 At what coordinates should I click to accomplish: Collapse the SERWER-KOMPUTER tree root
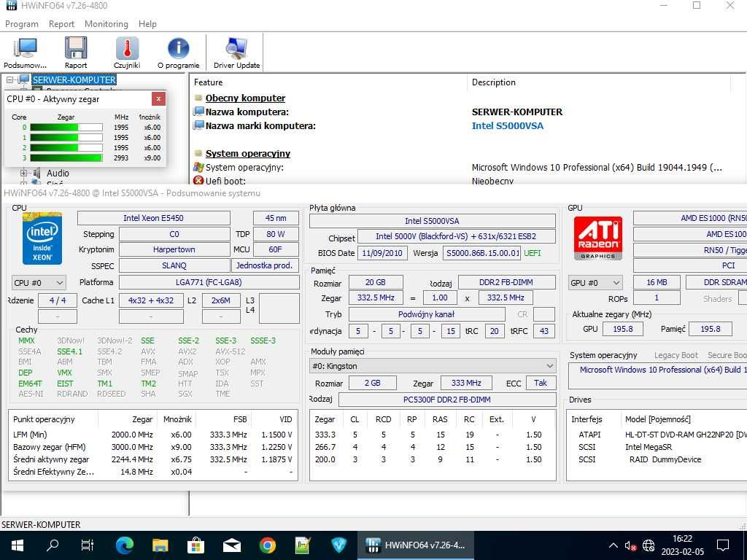point(10,80)
